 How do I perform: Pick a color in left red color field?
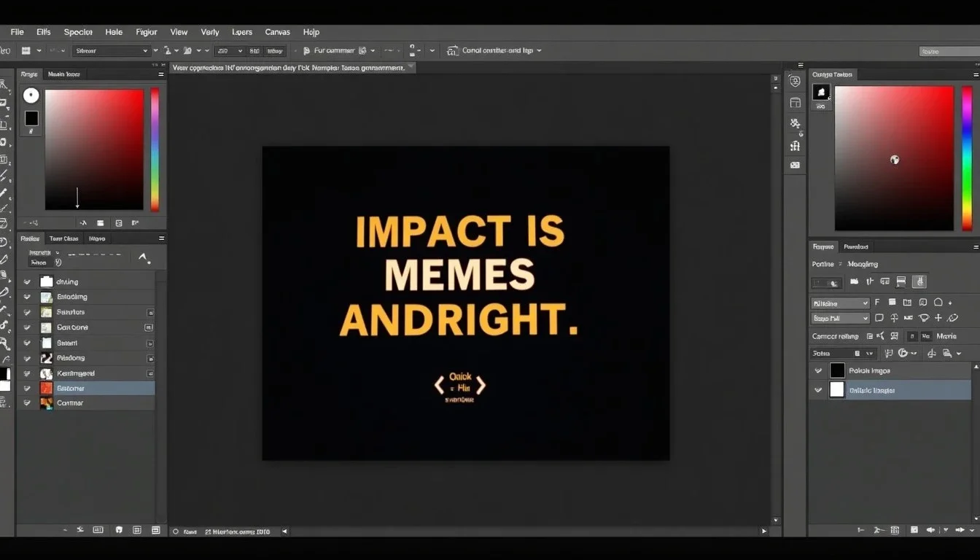[94, 149]
